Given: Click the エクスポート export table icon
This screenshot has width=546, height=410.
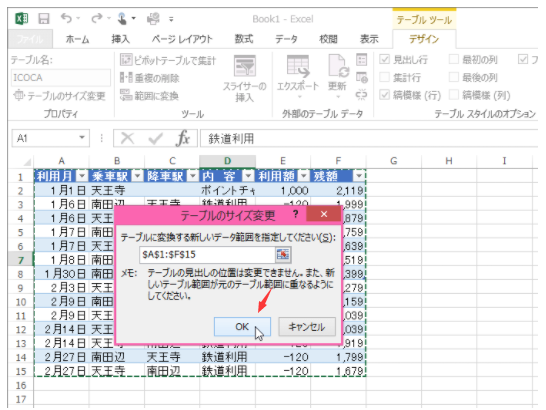Looking at the screenshot, I should click(298, 66).
